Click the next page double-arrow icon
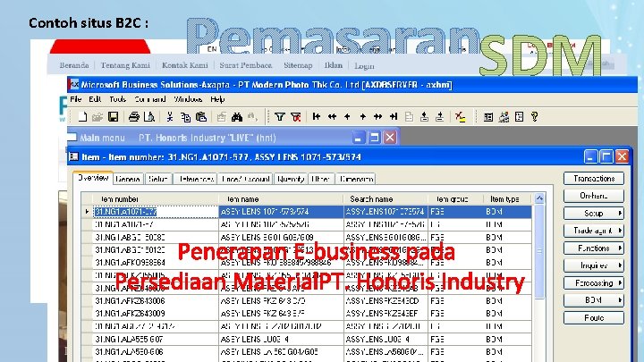Image resolution: width=644 pixels, height=362 pixels. (377, 117)
